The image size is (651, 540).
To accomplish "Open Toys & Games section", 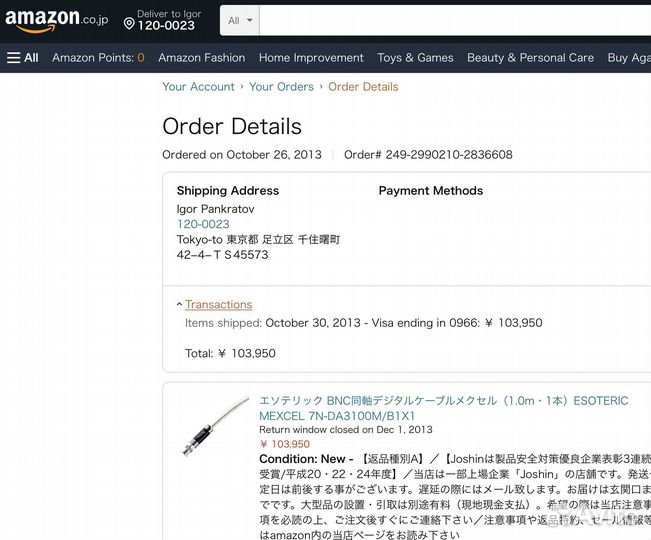I will click(x=415, y=58).
